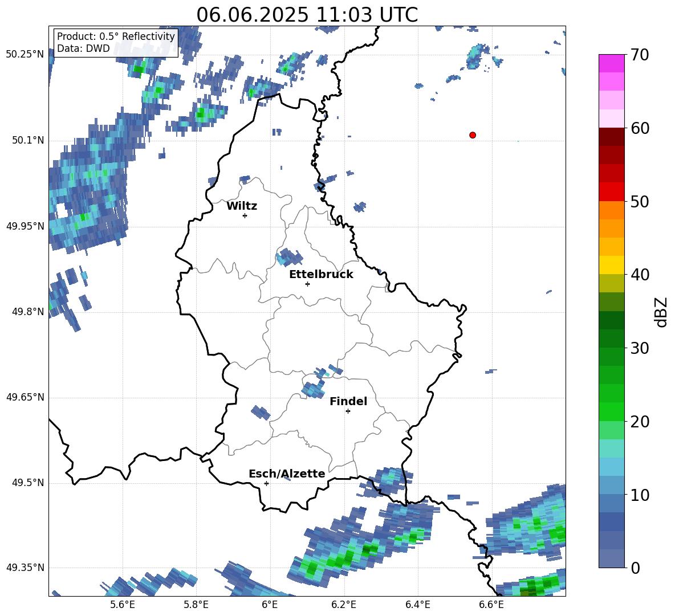Click the latitude label 49.8°N
Viewport: 675px width, 616px height.
(x=28, y=312)
